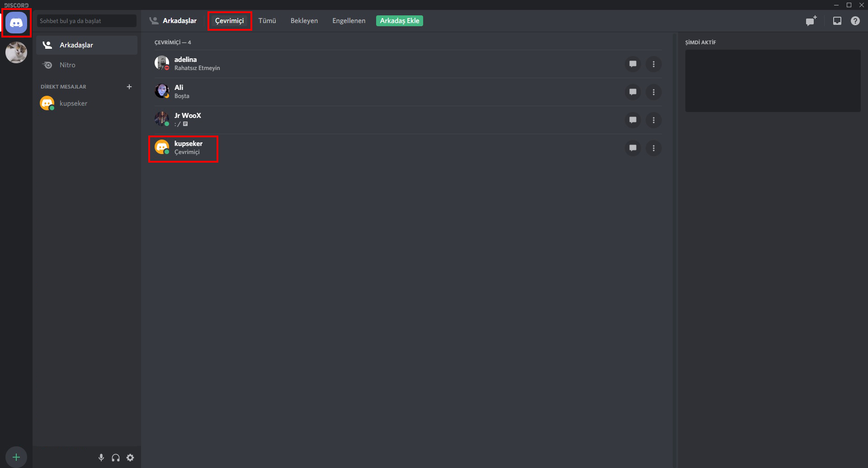Mute the microphone

101,458
